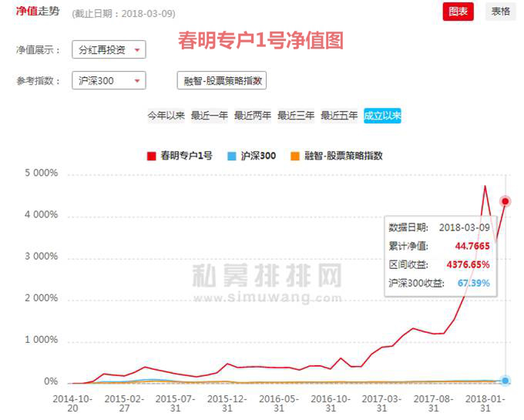Open the 分红再投资 net value dropdown
The height and width of the screenshot is (420, 524).
tap(109, 49)
